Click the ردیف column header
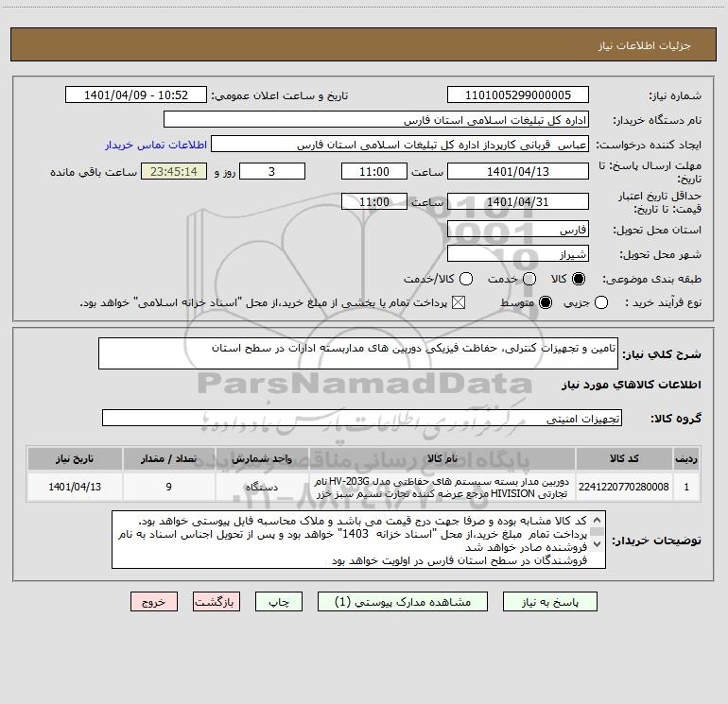The width and height of the screenshot is (728, 704). 686,458
